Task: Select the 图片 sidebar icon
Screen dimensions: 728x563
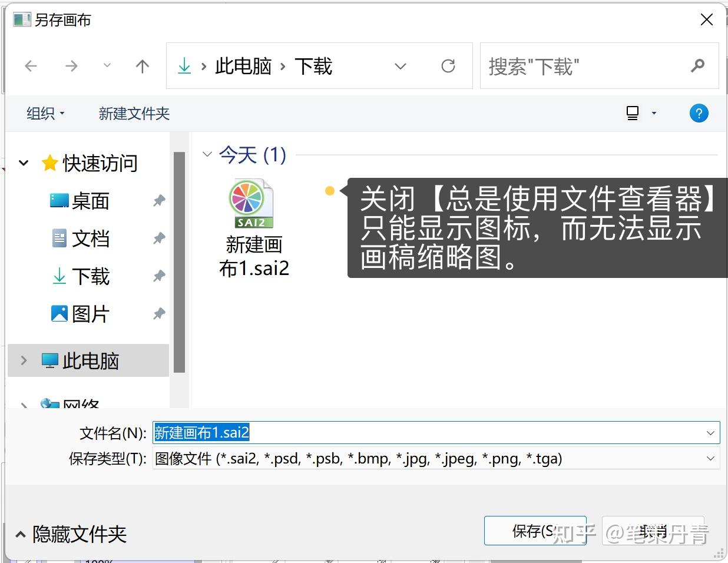Action: pyautogui.click(x=59, y=313)
